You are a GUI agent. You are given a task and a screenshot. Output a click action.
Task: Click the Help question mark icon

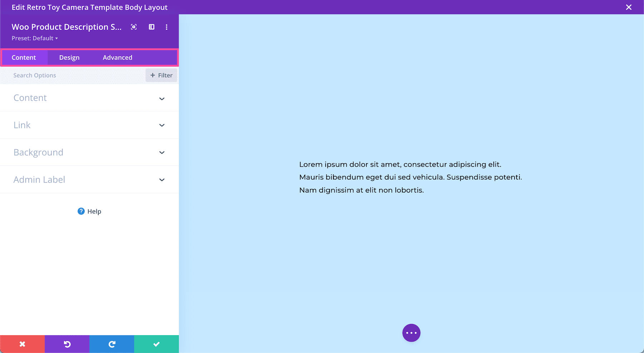point(81,211)
